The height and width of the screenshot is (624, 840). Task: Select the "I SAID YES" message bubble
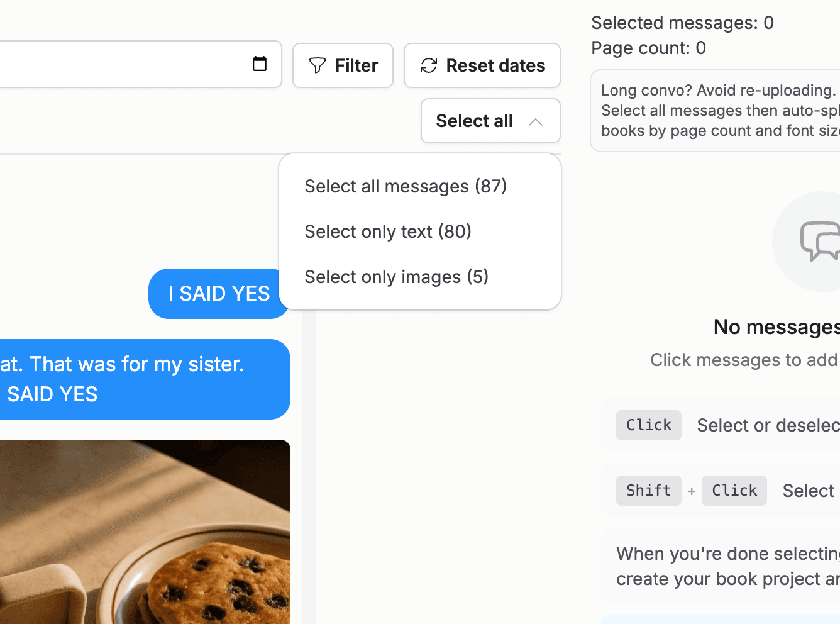click(x=219, y=294)
